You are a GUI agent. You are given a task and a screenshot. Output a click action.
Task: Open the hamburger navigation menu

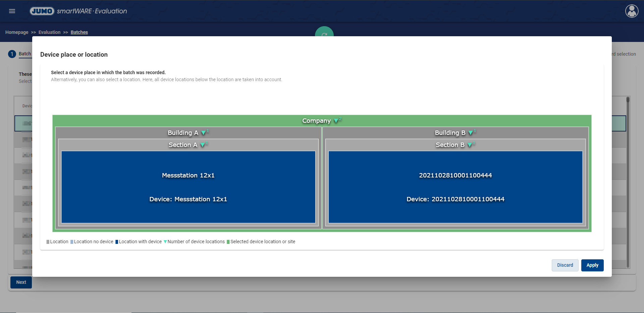[x=12, y=11]
